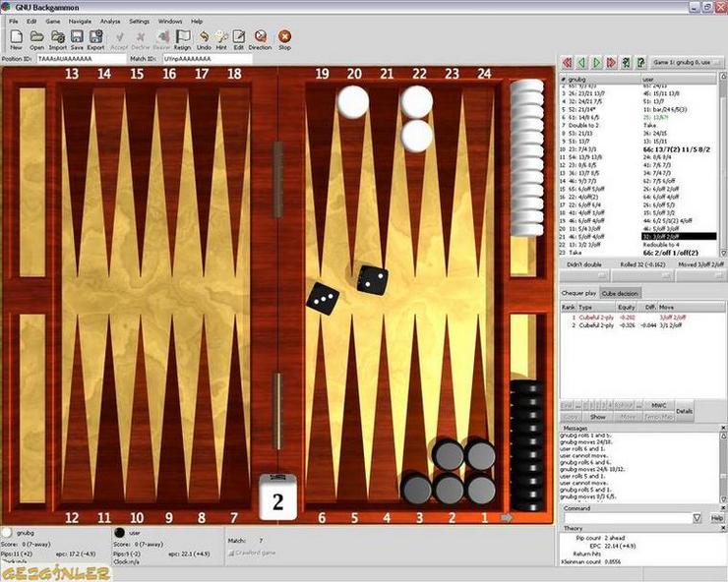Click the Import toolbar icon
The height and width of the screenshot is (582, 728).
pos(58,40)
